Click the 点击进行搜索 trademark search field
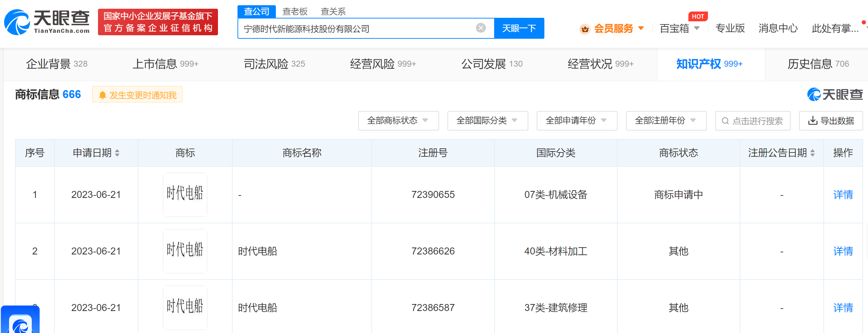The height and width of the screenshot is (333, 868). click(x=753, y=121)
